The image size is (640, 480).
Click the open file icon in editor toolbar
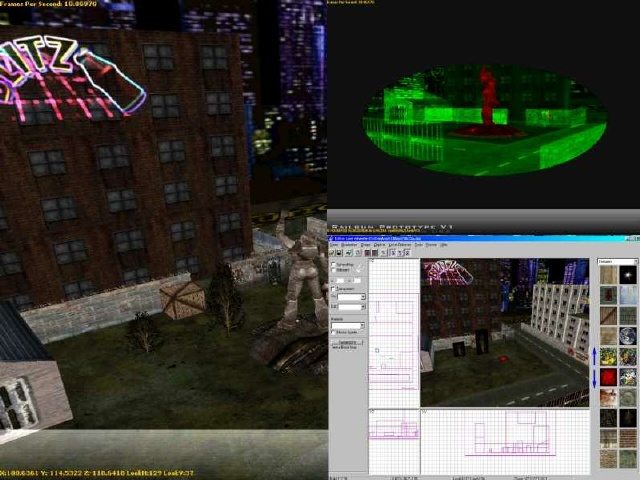pyautogui.click(x=331, y=253)
